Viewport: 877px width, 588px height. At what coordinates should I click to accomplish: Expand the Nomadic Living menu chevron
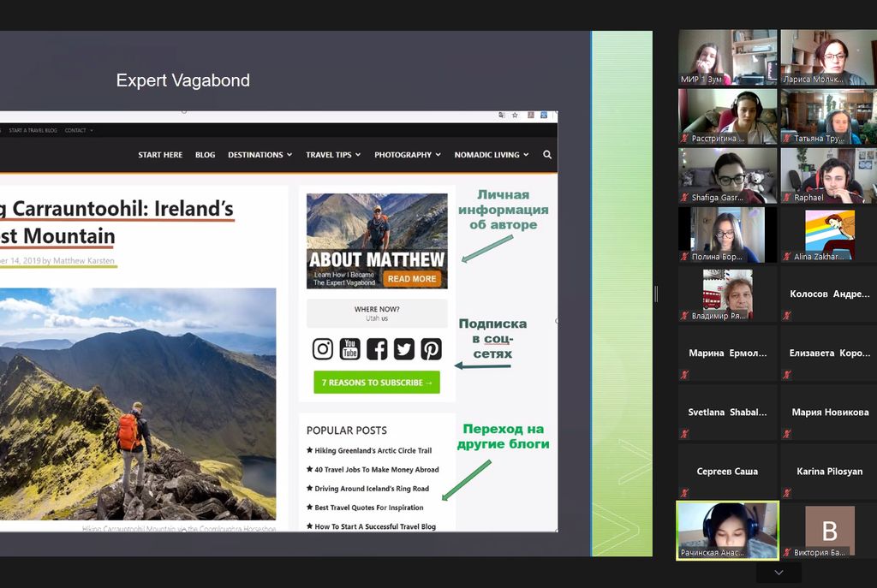(x=526, y=155)
